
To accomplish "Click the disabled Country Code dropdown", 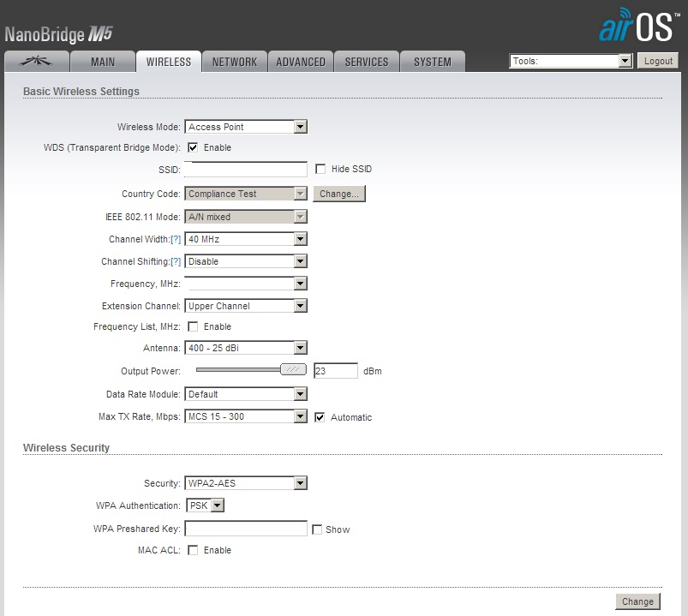I will click(246, 194).
